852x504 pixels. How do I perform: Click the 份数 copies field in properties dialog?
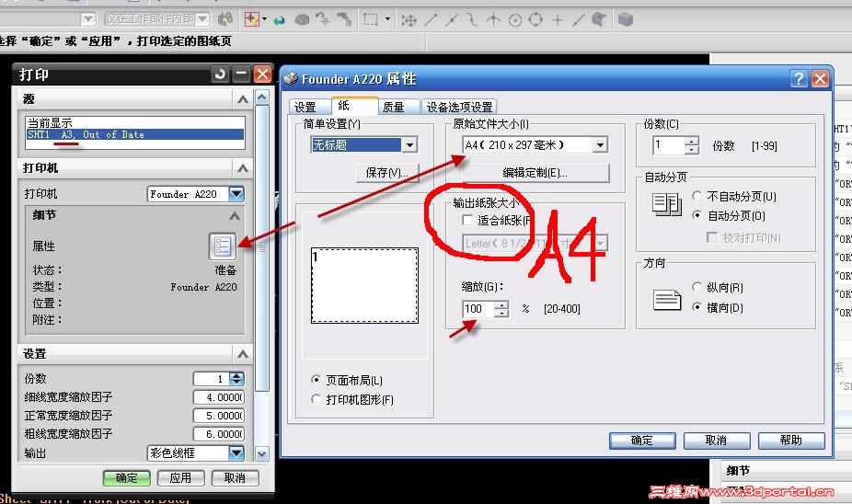668,145
